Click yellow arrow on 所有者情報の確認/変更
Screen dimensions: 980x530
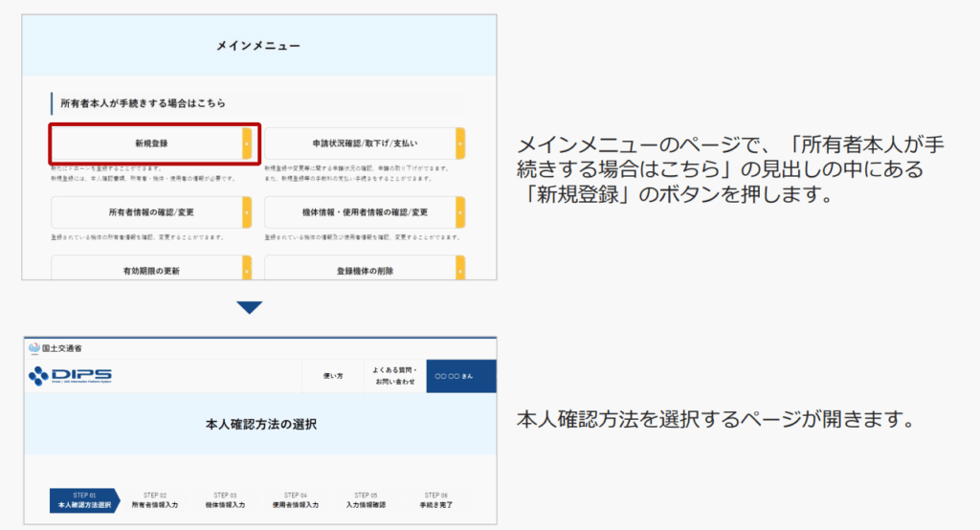click(248, 212)
